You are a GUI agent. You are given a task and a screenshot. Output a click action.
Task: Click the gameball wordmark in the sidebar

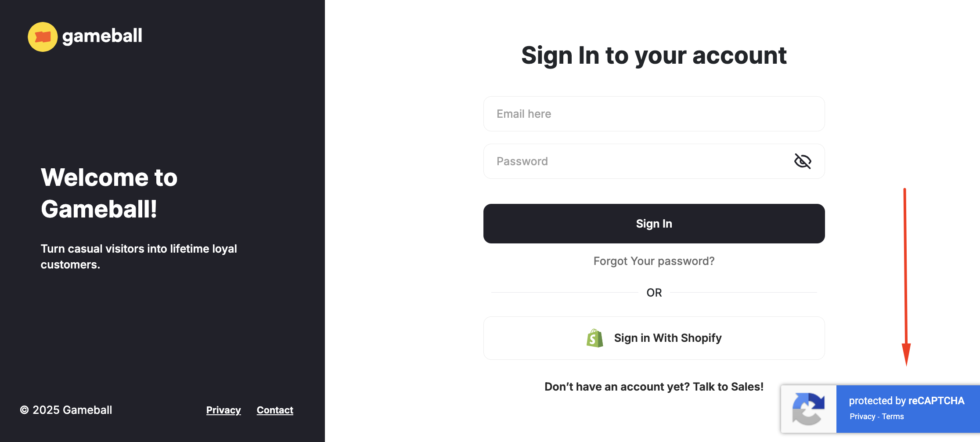pyautogui.click(x=101, y=37)
